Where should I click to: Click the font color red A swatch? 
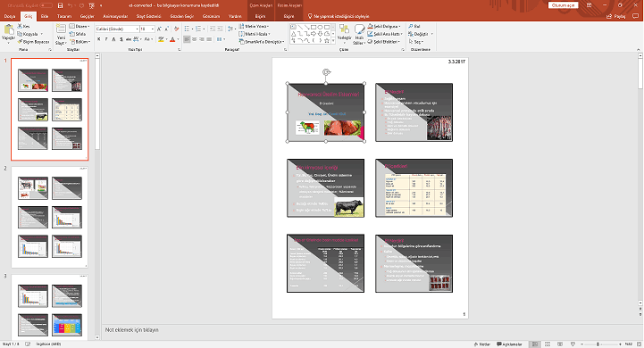[172, 39]
